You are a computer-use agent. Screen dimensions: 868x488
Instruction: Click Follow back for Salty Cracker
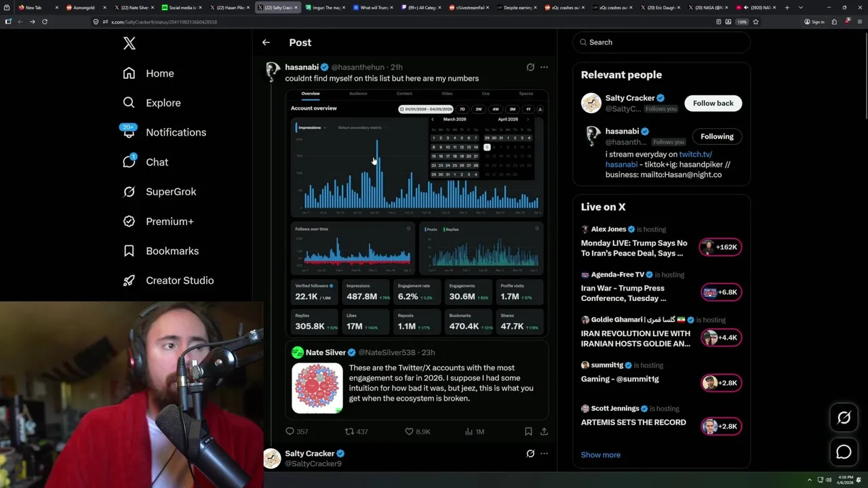tap(713, 103)
